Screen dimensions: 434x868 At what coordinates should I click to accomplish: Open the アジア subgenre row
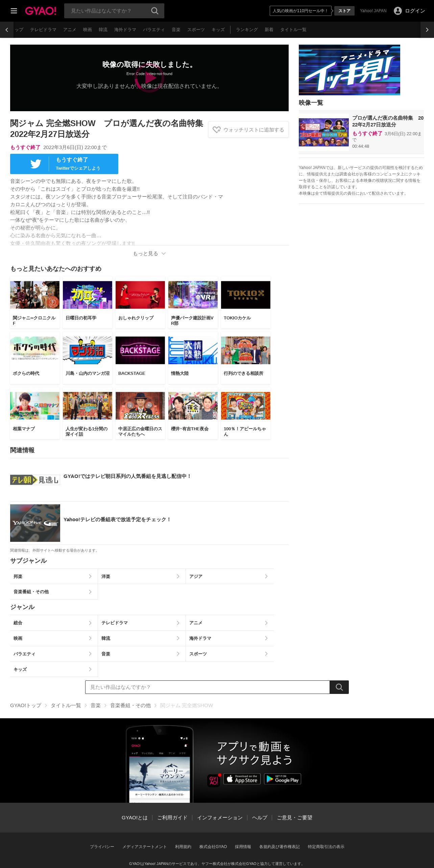point(230,576)
